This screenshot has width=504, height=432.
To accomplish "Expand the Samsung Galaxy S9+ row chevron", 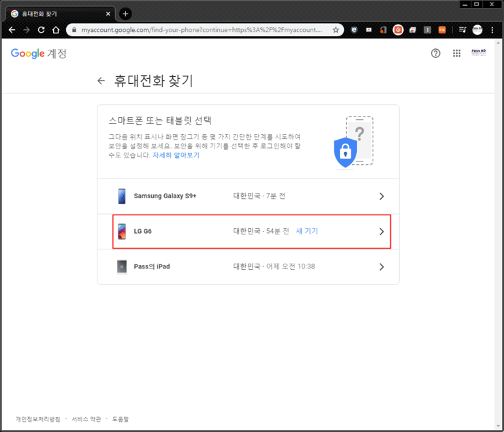I will coord(381,196).
